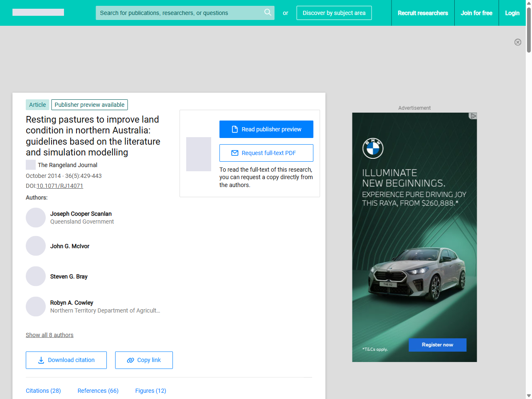Dismiss the top banner with the close icon
This screenshot has height=399, width=532.
518,42
